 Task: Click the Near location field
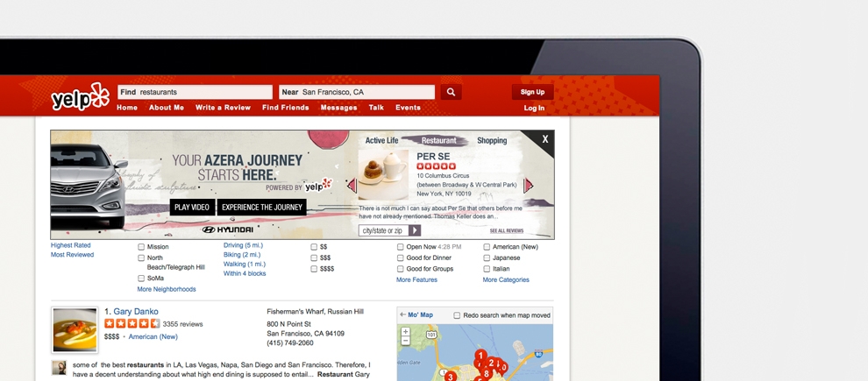[357, 92]
